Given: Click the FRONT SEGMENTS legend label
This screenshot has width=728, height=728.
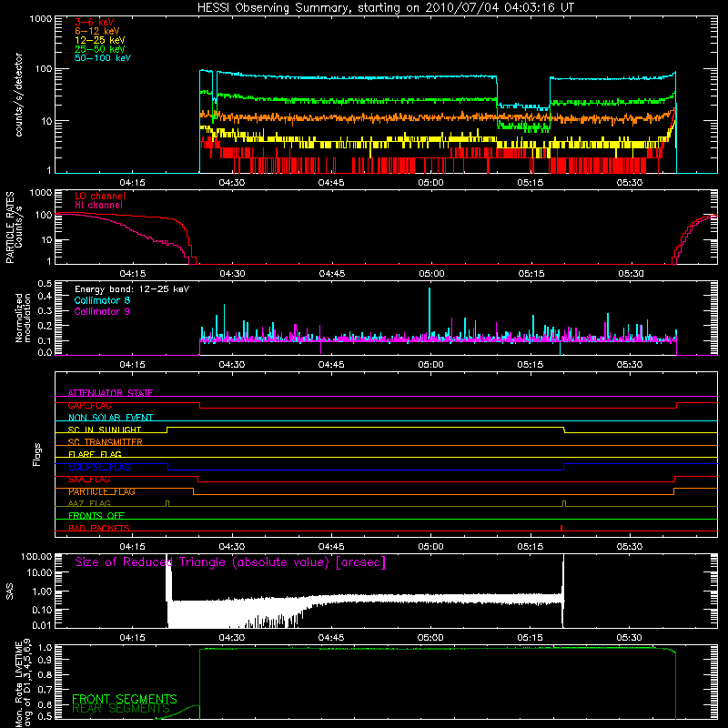Looking at the screenshot, I should pyautogui.click(x=125, y=699).
